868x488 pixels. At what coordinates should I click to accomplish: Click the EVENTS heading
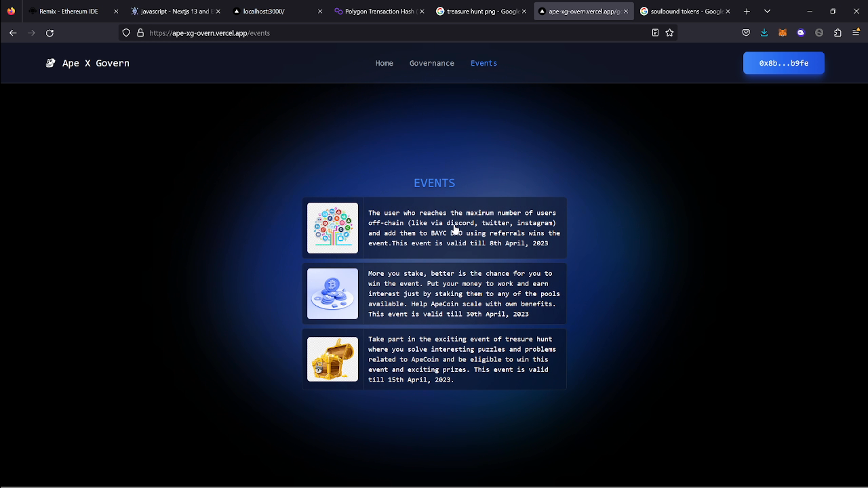point(434,183)
